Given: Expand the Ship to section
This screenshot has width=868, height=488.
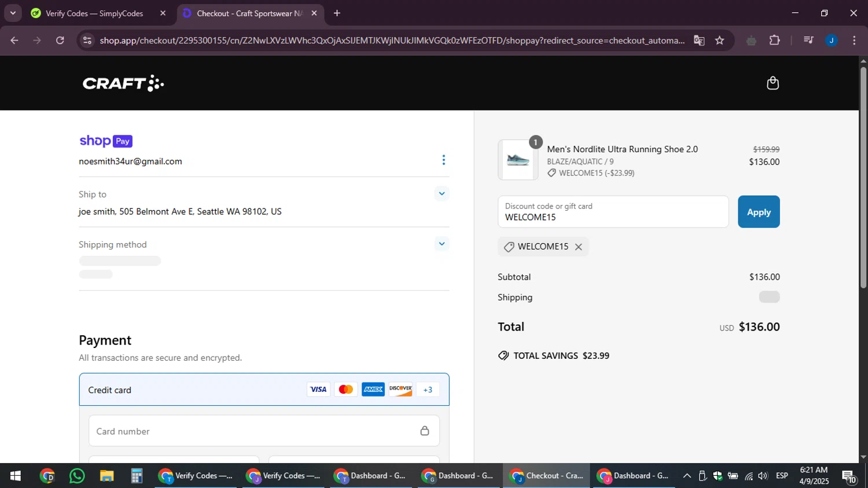Looking at the screenshot, I should [x=442, y=194].
